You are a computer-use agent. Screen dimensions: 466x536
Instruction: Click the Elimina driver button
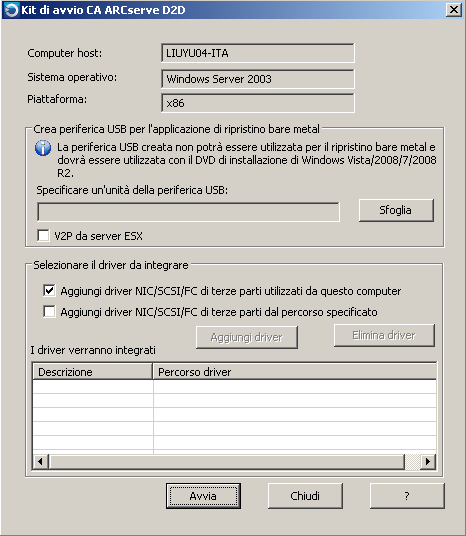pos(384,335)
